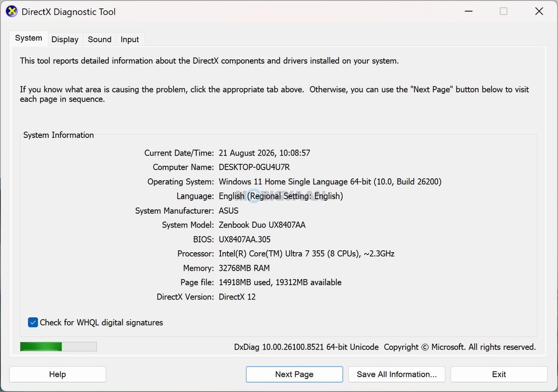Switch to the Display tab
Screen dimensions: 558x392
[65, 39]
